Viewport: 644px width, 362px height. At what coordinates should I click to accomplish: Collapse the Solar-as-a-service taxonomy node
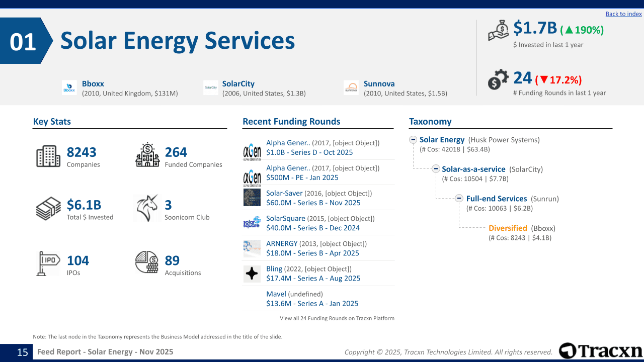point(436,169)
